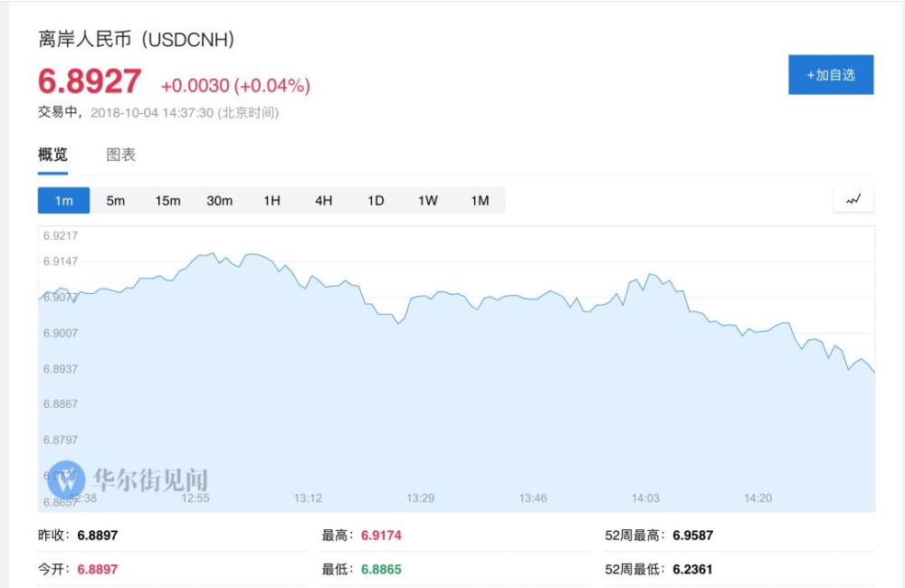Screen dimensions: 905x588
Task: Switch chart to 30m interval
Action: (x=219, y=200)
